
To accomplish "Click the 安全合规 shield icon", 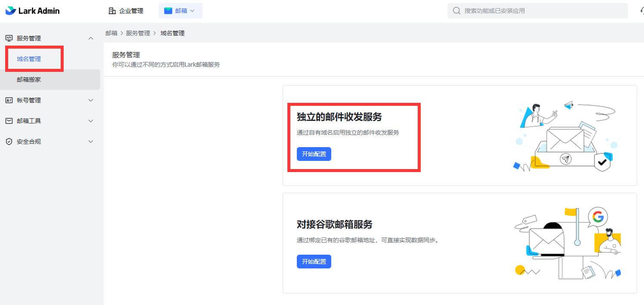I will tap(9, 142).
